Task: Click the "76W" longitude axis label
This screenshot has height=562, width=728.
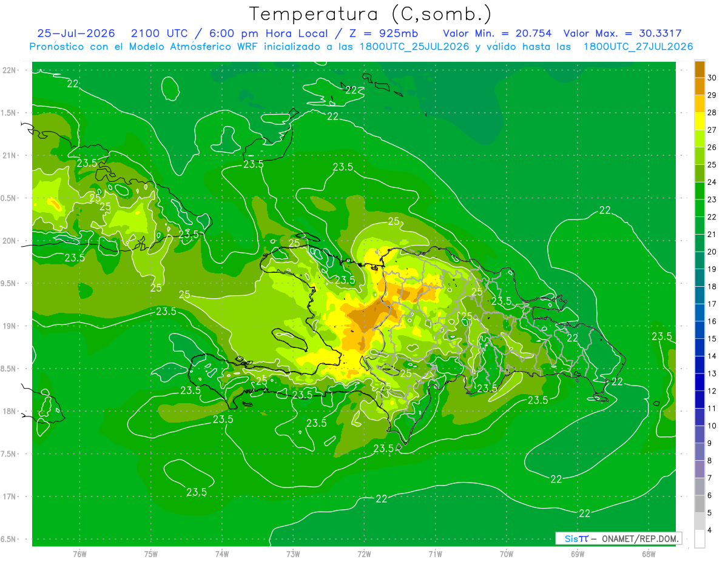Action: click(79, 554)
